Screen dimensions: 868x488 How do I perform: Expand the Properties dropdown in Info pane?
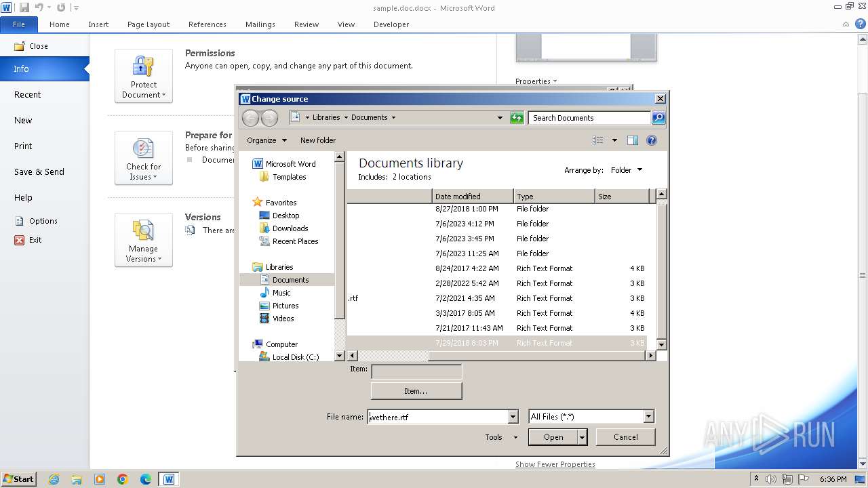pos(536,81)
